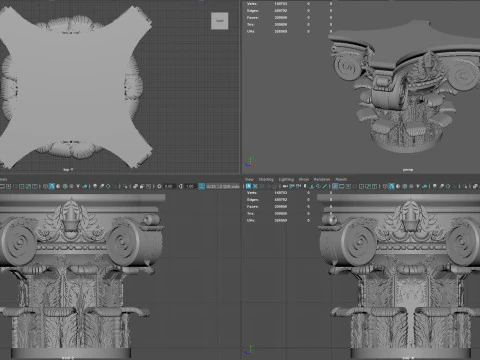Toggle the view transform button
This screenshot has height=360, width=480.
click(202, 186)
